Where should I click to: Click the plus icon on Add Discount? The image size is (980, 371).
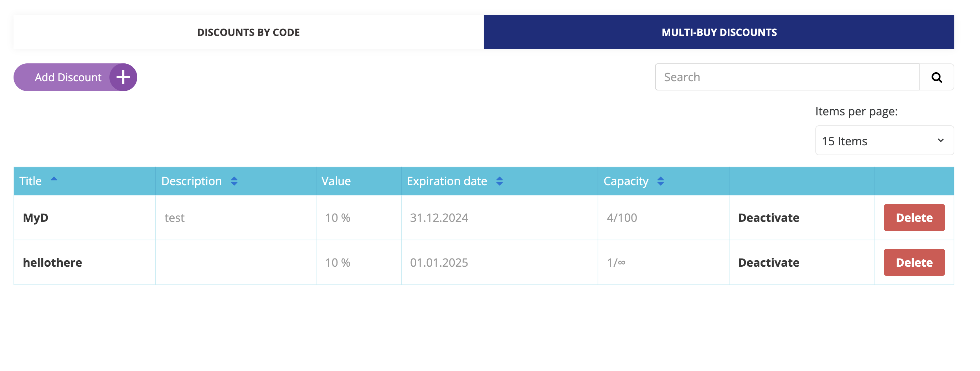pos(123,77)
